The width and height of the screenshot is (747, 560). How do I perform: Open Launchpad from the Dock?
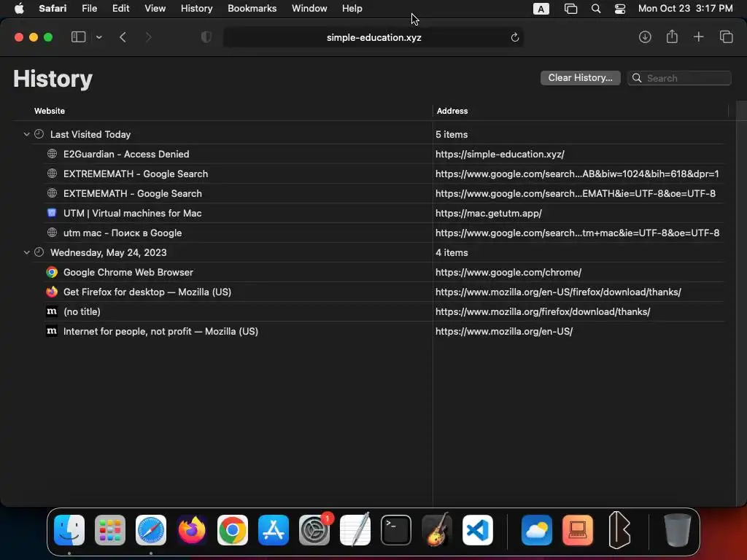110,530
